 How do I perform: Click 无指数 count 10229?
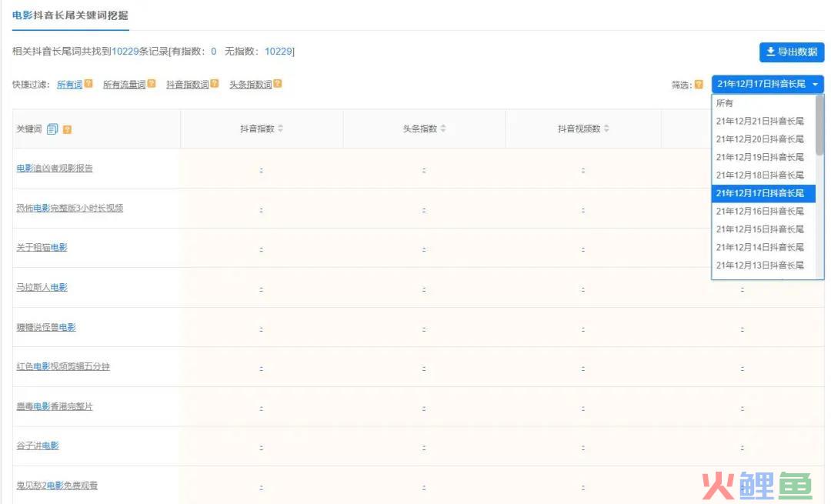tap(279, 52)
